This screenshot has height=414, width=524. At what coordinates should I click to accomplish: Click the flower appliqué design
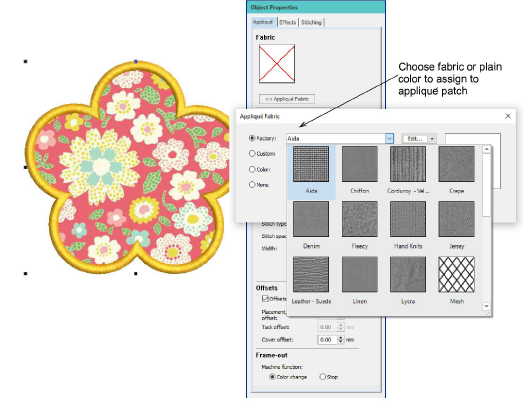(128, 167)
